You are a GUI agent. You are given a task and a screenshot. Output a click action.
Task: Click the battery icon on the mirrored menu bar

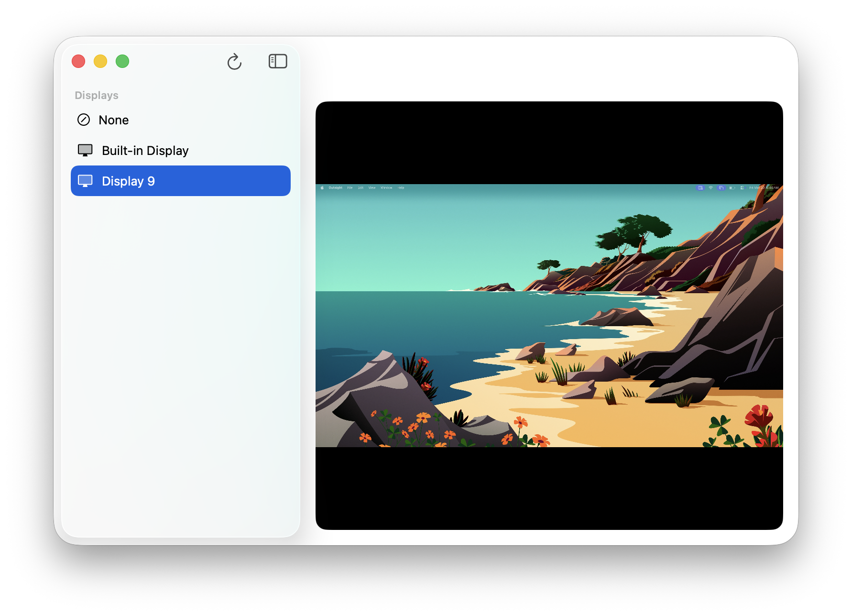pos(732,188)
